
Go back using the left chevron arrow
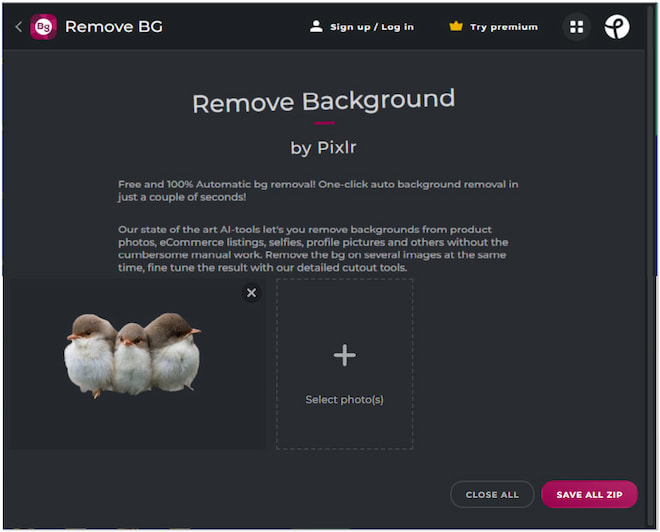coord(18,27)
